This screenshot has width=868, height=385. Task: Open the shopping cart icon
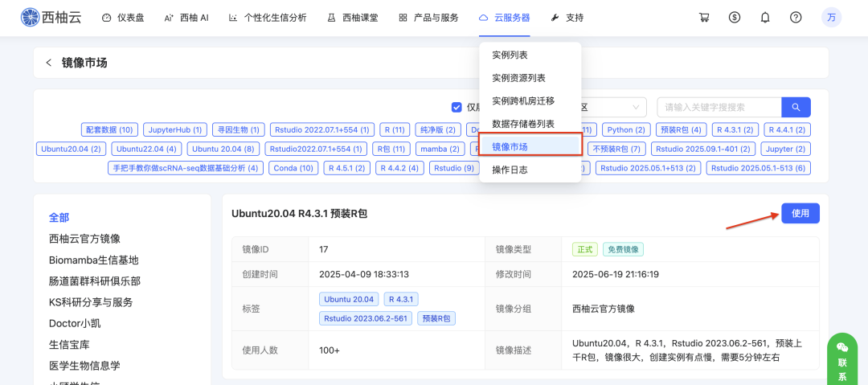pos(704,18)
